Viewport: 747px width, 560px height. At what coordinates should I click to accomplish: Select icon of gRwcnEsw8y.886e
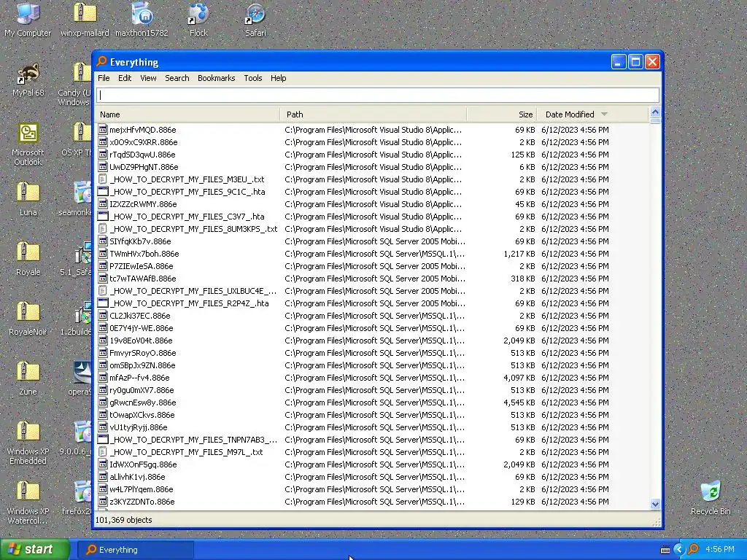[x=103, y=402]
